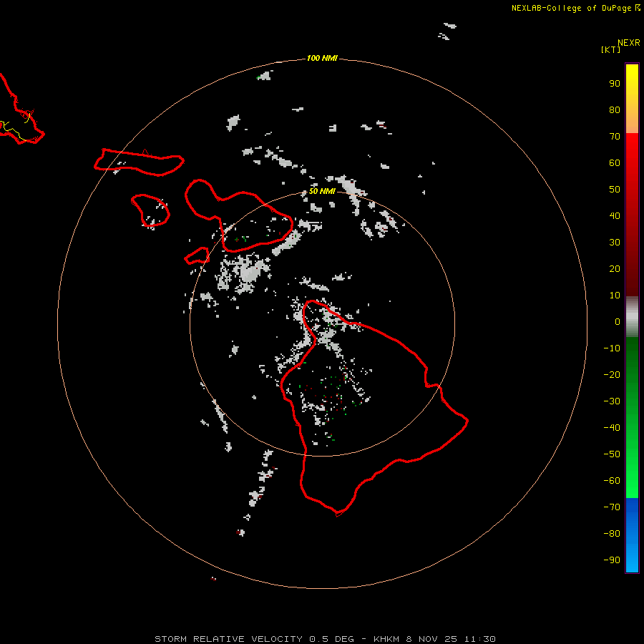
Task: Click the 40 value on velocity scale
Action: tap(615, 215)
